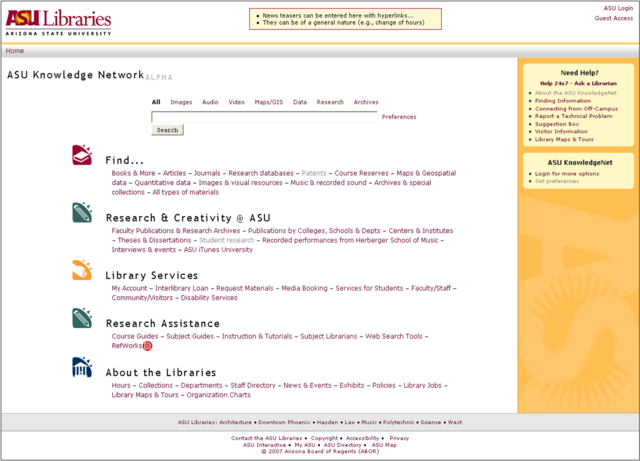Open the Suggestion Box link
This screenshot has width=640, height=461.
click(557, 124)
